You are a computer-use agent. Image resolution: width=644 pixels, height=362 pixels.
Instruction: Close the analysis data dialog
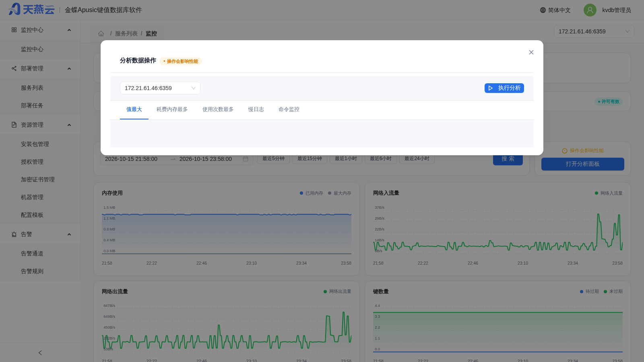point(531,52)
